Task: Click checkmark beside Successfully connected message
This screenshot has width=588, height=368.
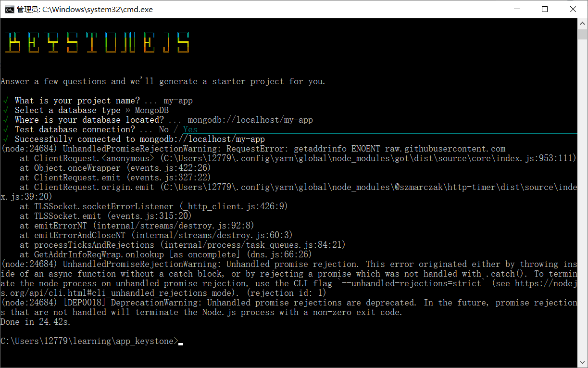Action: (6, 139)
